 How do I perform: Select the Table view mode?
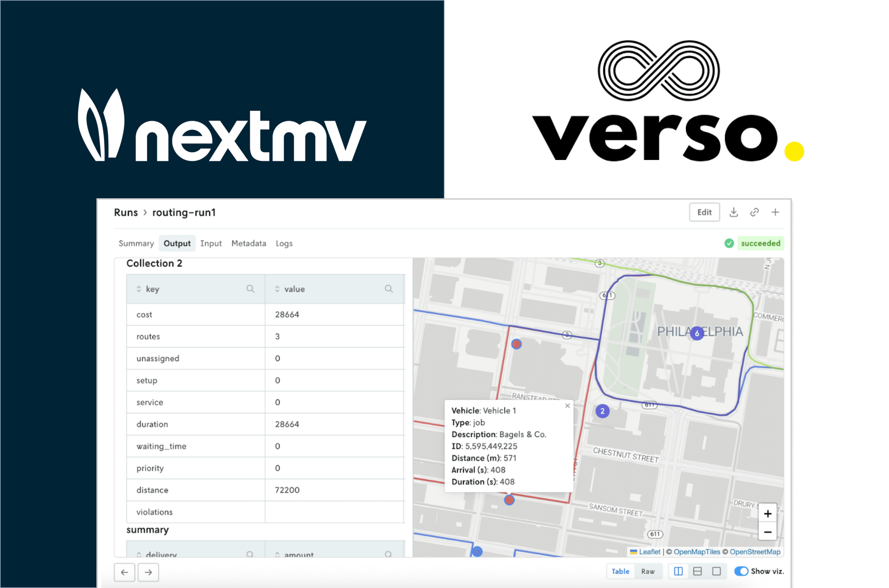point(621,571)
